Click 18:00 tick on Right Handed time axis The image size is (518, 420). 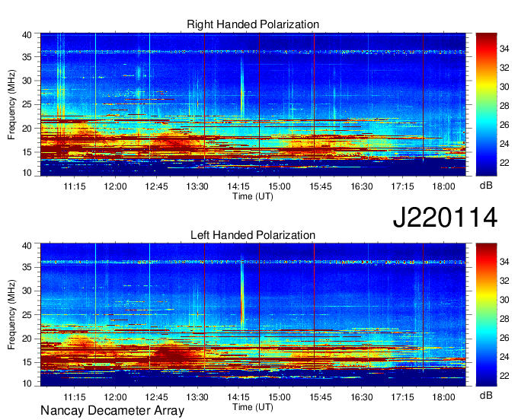point(443,186)
